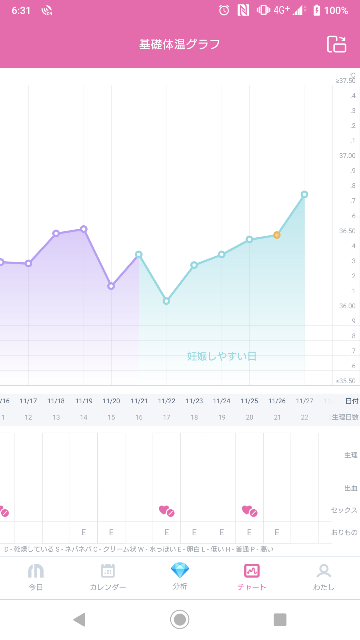This screenshot has height=640, width=360.
Task: Tap the 11/24 date column label
Action: [222, 401]
